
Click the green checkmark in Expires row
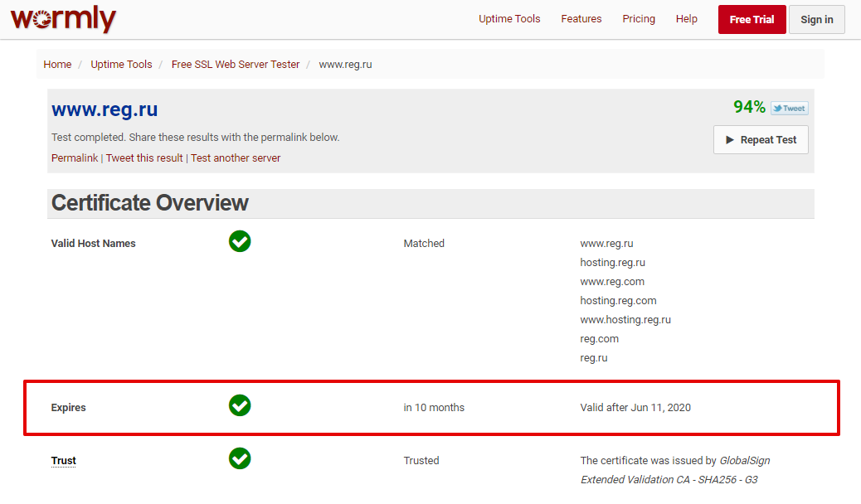click(x=240, y=405)
